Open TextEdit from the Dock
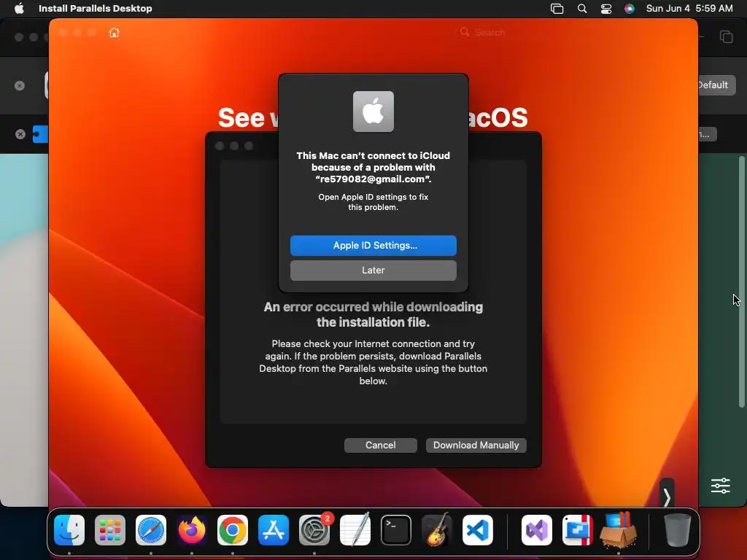This screenshot has width=747, height=560. pyautogui.click(x=355, y=529)
